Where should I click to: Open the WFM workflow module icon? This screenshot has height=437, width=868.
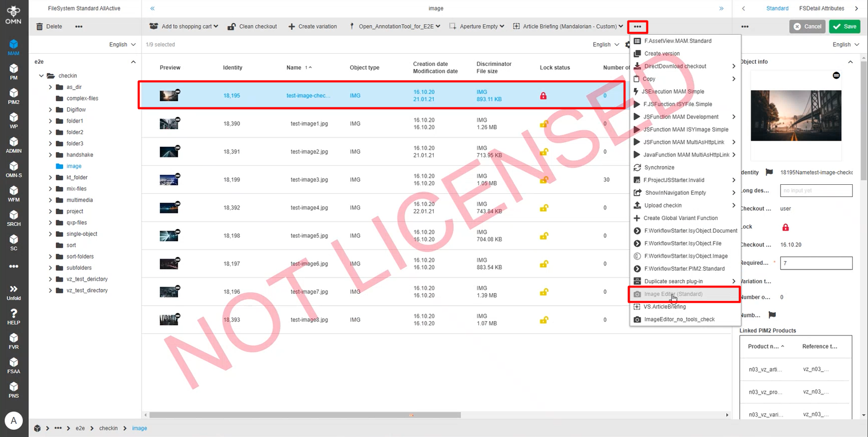click(x=14, y=193)
